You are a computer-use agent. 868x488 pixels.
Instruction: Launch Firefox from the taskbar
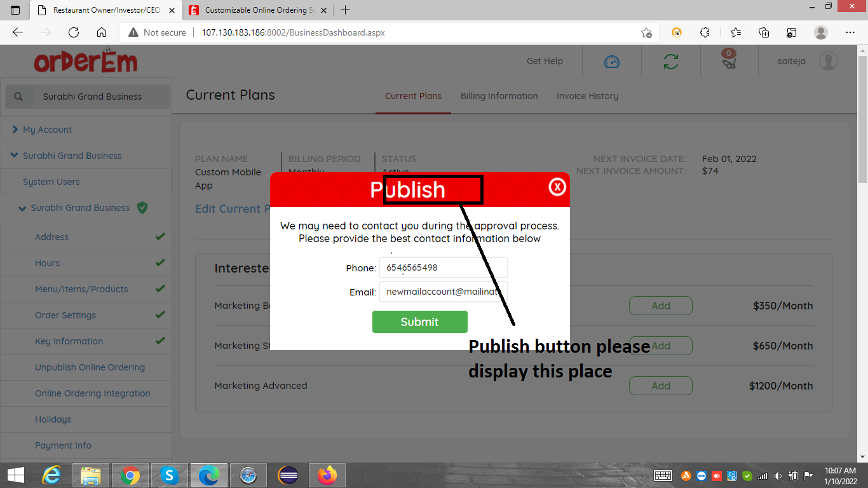[x=327, y=475]
